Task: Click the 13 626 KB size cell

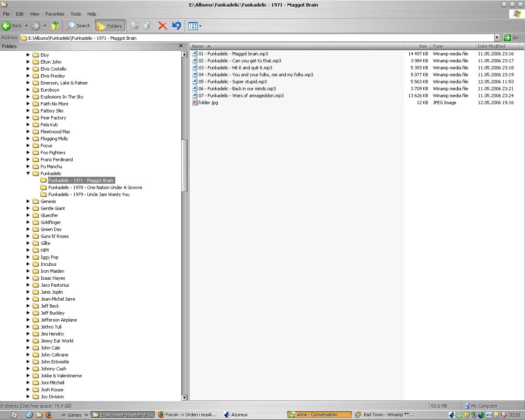Action: [x=418, y=96]
